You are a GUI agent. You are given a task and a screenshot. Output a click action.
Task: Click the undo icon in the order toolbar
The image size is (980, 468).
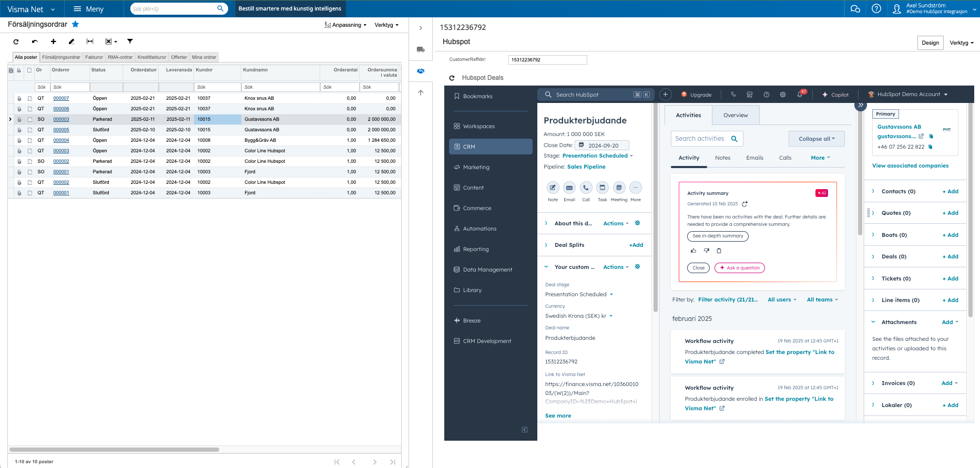[35, 41]
